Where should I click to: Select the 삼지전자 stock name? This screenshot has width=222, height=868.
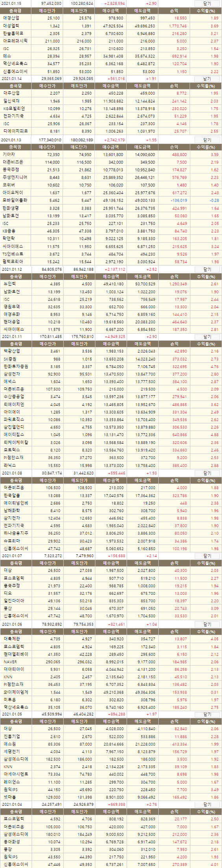point(11,518)
